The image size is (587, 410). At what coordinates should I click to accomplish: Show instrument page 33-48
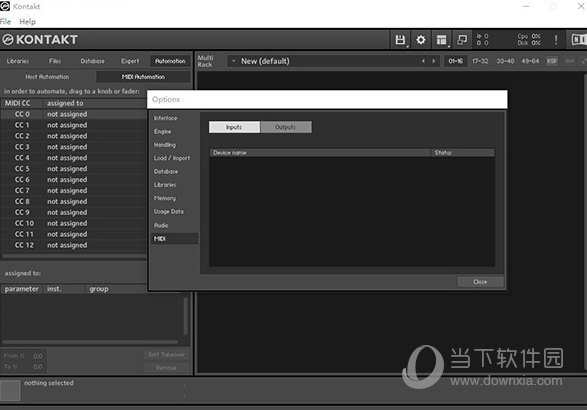(x=505, y=61)
